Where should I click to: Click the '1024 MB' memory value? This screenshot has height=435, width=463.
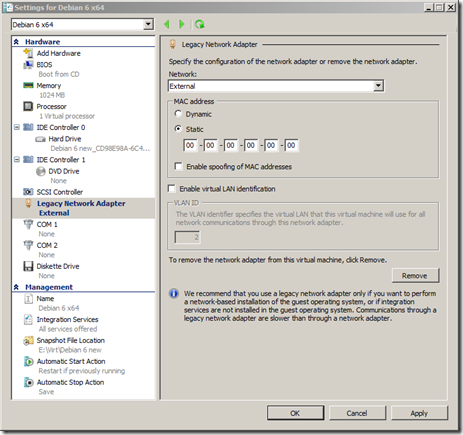[52, 95]
